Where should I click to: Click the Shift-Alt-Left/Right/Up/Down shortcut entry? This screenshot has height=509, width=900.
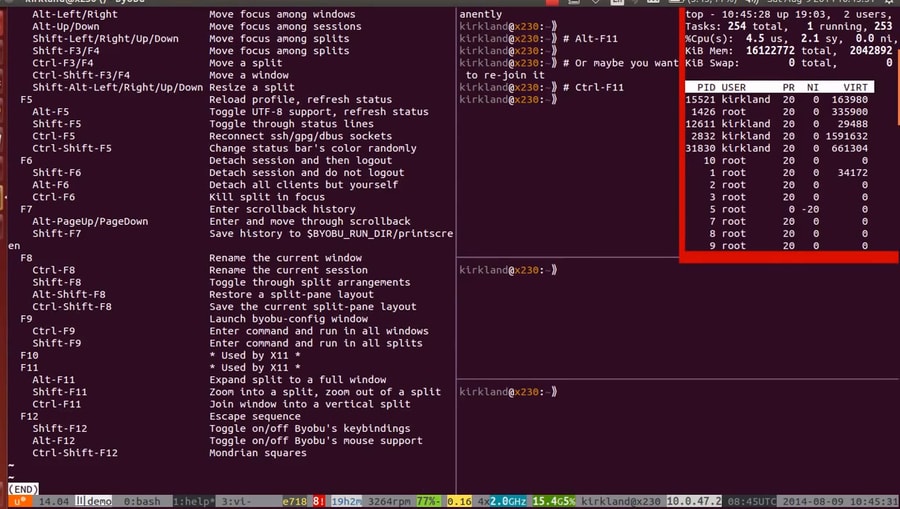(x=118, y=87)
